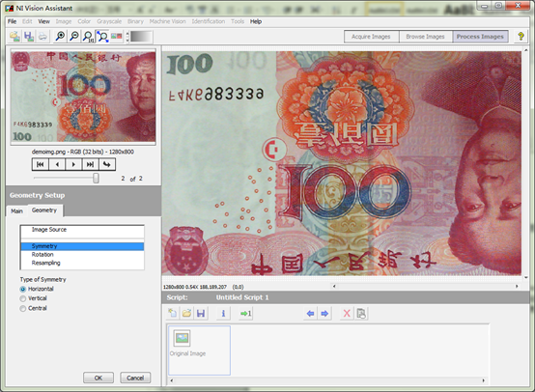535x392 pixels.
Task: Click the Process Images button
Action: tap(480, 37)
